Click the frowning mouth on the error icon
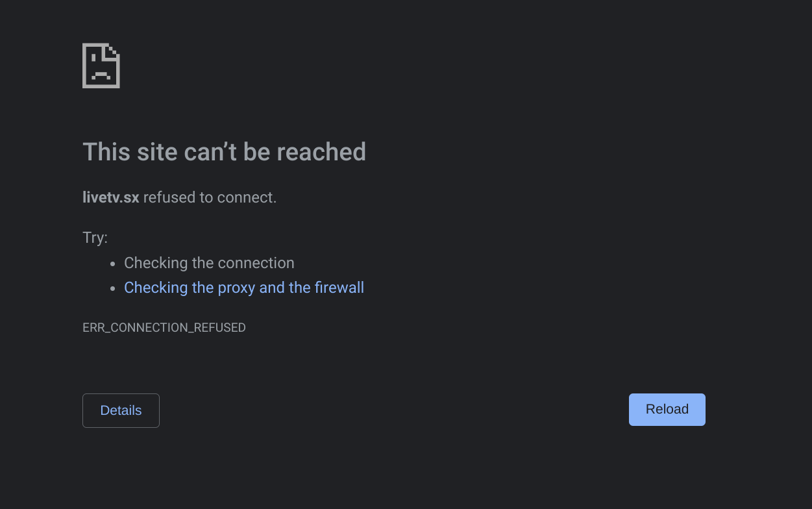This screenshot has width=812, height=509. point(101,75)
